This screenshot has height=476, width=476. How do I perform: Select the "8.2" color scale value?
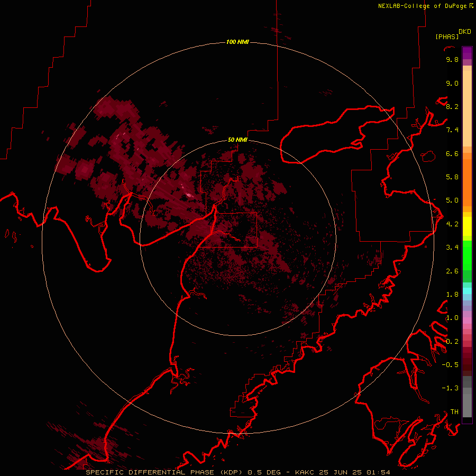pos(452,106)
